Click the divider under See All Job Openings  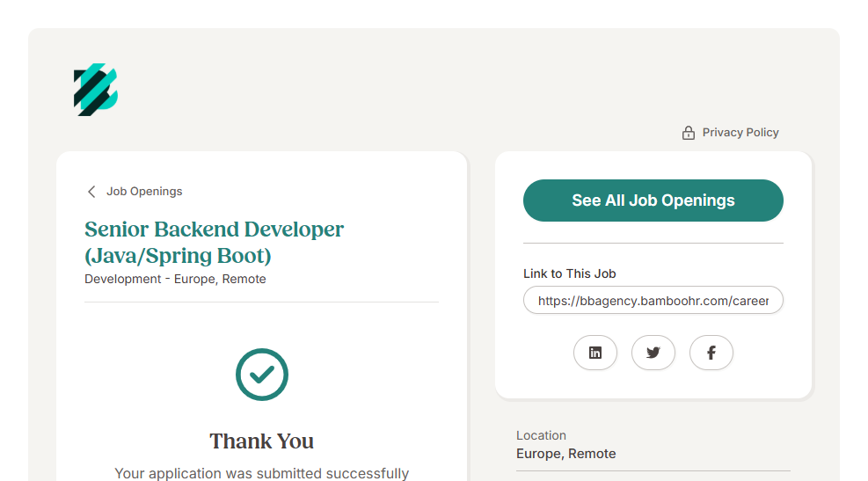(653, 243)
